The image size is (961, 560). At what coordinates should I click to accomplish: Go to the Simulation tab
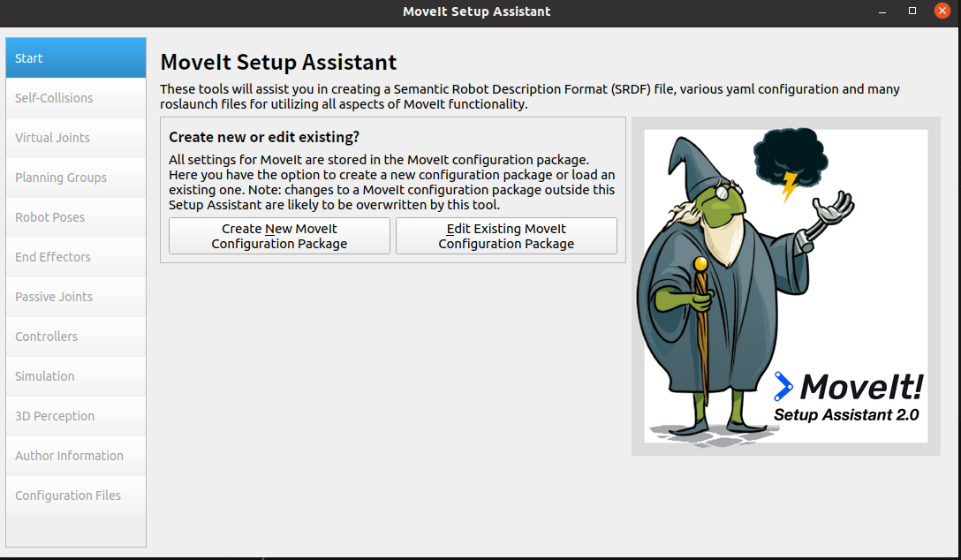75,376
